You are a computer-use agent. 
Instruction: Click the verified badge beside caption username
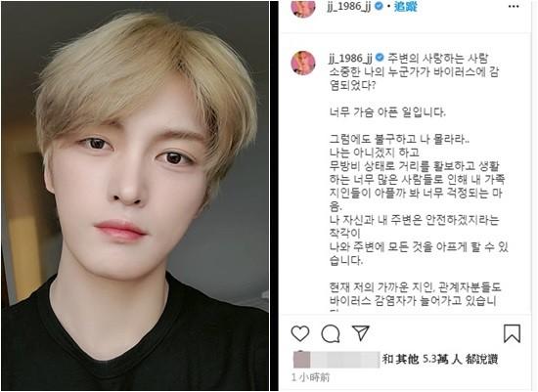[x=380, y=58]
